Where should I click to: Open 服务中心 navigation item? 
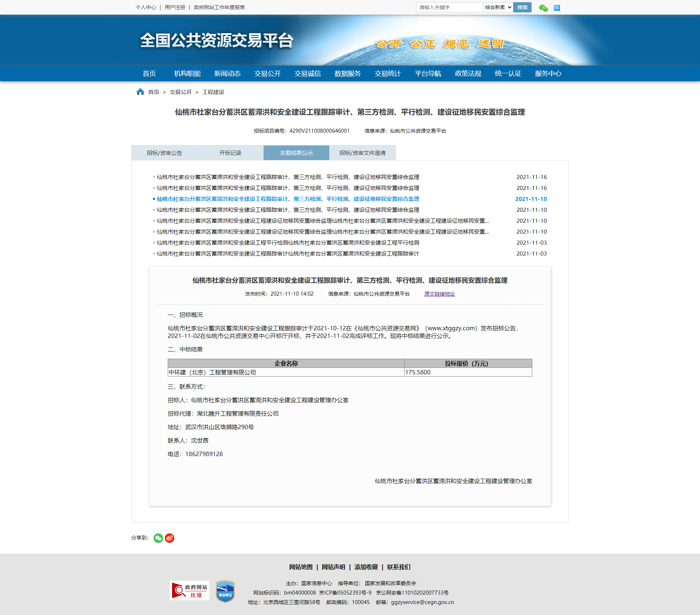548,73
